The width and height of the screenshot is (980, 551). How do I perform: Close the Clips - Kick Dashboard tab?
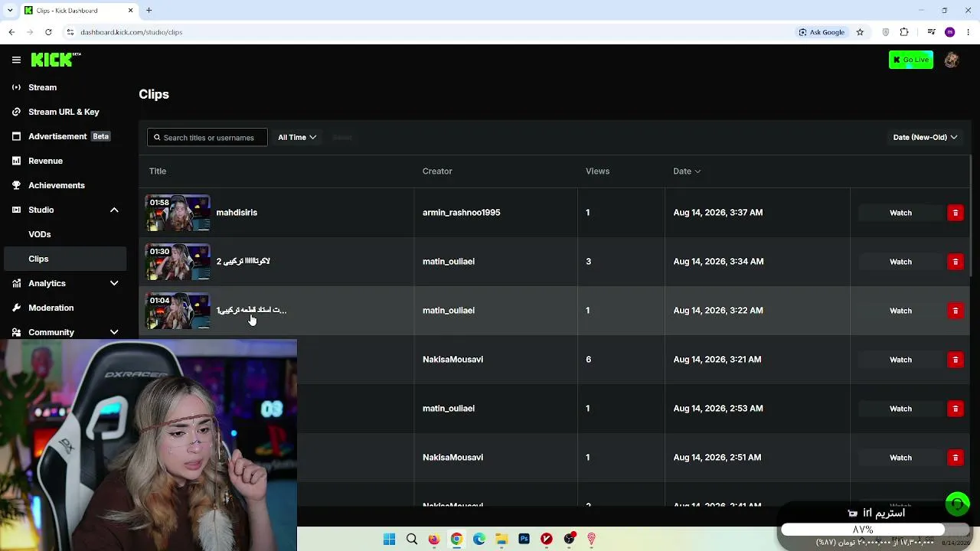click(130, 11)
